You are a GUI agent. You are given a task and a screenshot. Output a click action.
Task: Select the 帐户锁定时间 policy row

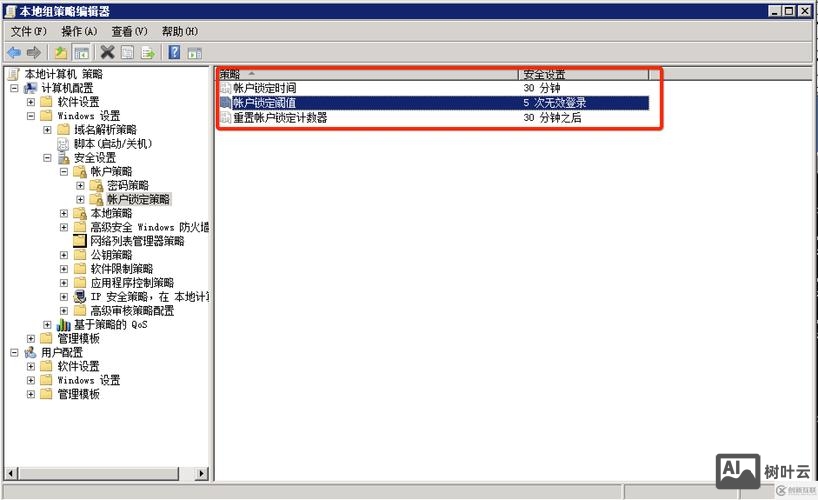tap(434, 88)
